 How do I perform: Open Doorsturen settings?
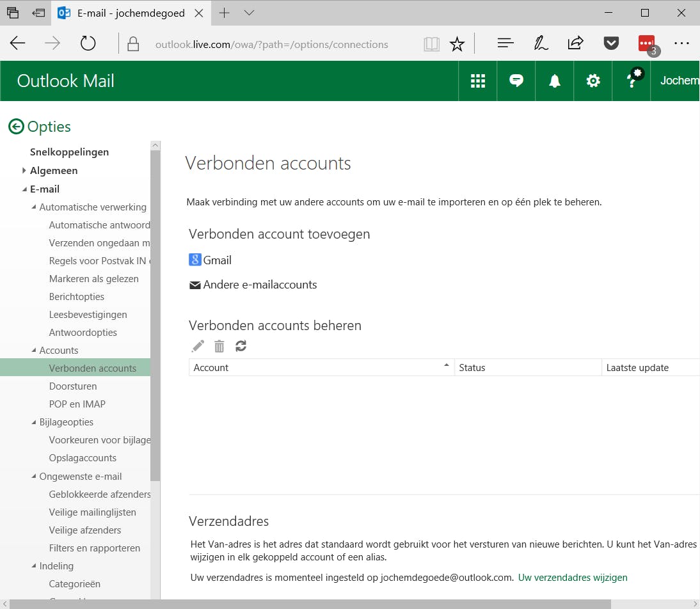(73, 386)
